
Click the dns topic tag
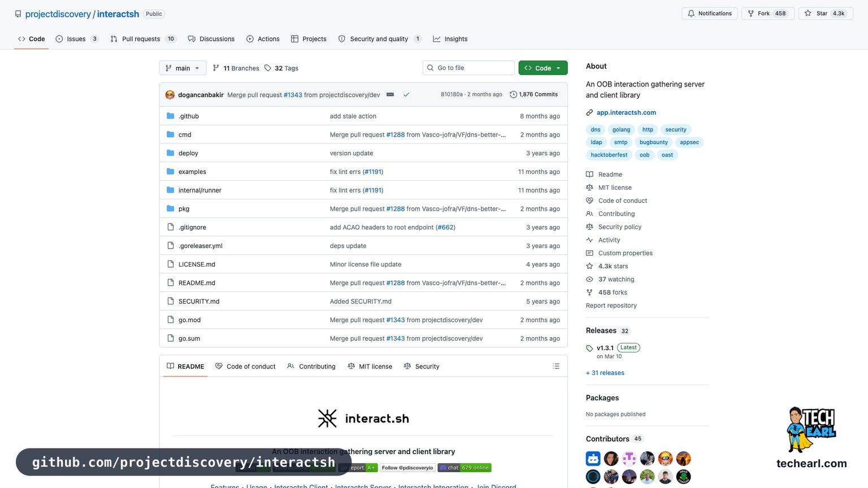point(596,129)
